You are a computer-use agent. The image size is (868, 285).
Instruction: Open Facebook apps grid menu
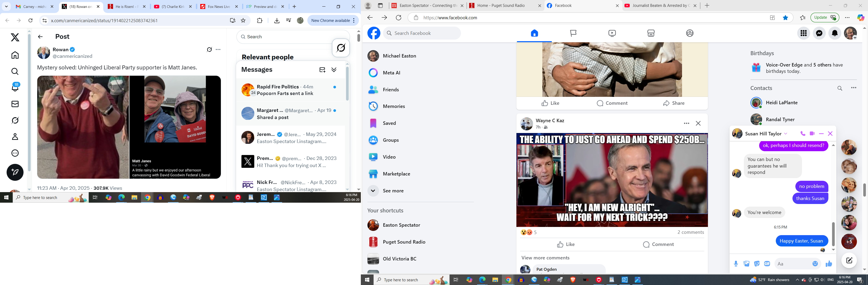point(804,33)
